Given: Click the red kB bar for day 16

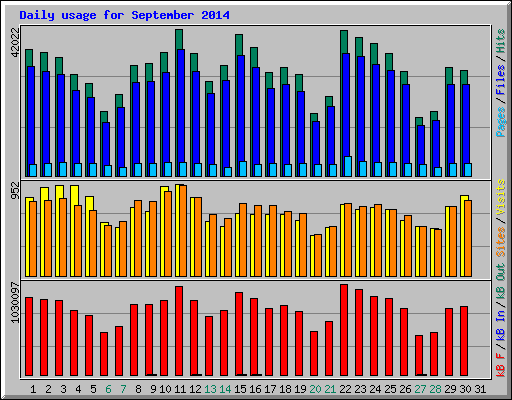Looking at the screenshot, I should tap(254, 337).
